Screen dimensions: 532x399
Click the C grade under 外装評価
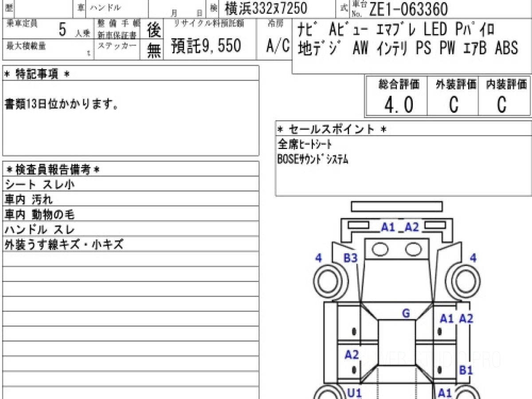[x=453, y=105]
